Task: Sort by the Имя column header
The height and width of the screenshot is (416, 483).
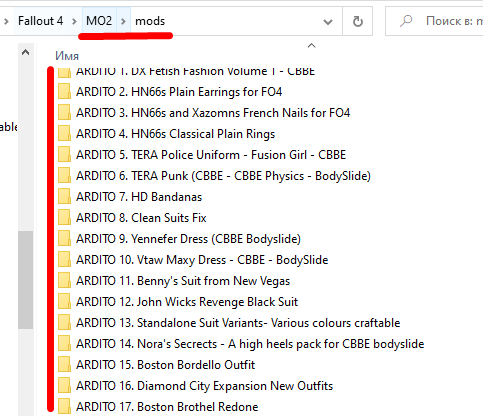Action: point(67,56)
